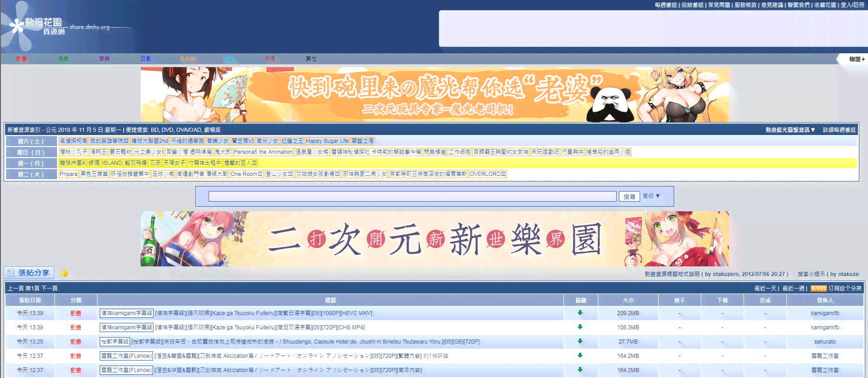Select the 音樂 category tab
Screen dimensions: 868x378
[x=104, y=59]
